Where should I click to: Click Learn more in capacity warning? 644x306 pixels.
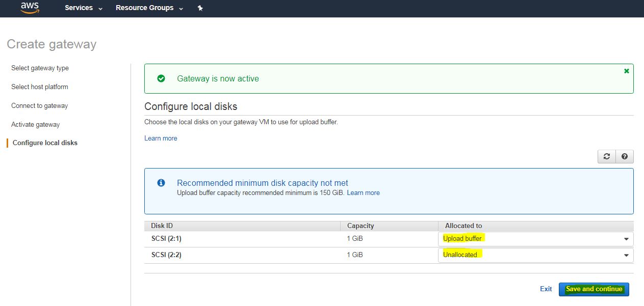363,193
